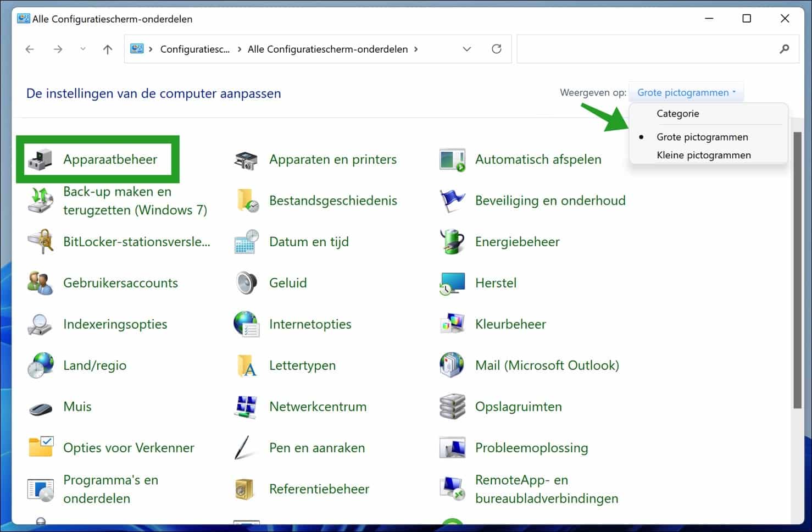Expand the Configuratiescherm breadcrumb arrow
This screenshot has width=812, height=532.
click(x=416, y=49)
